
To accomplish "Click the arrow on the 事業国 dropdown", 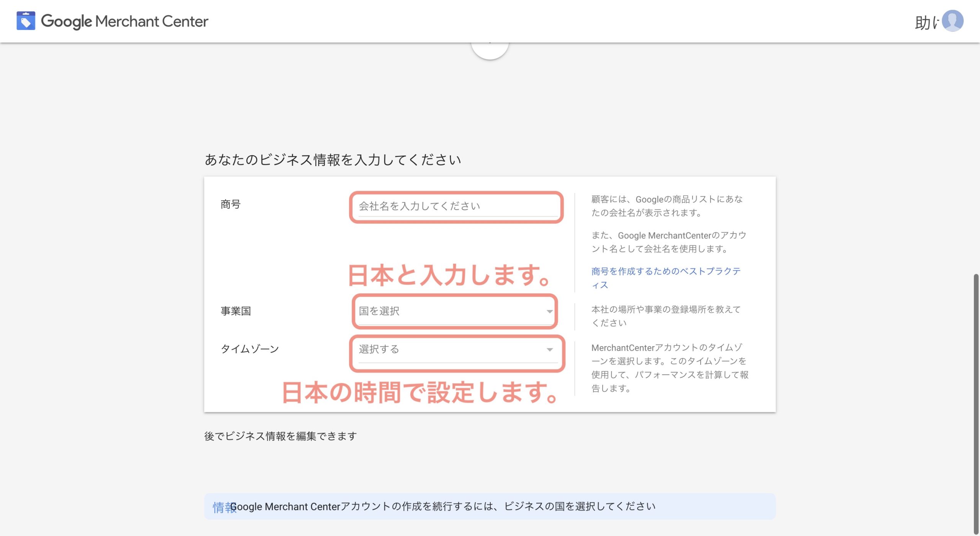I will click(549, 311).
